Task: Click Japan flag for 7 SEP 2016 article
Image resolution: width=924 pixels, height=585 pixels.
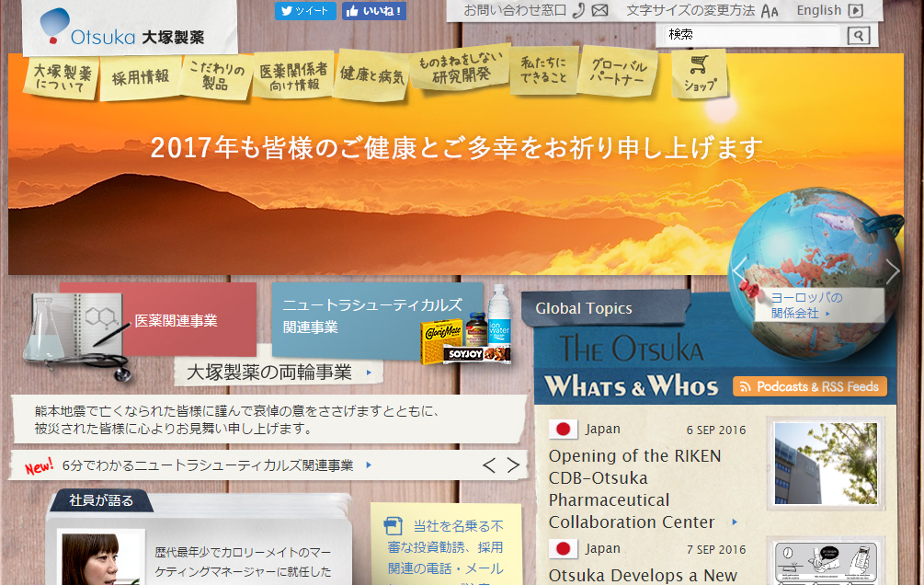Action: click(x=563, y=549)
